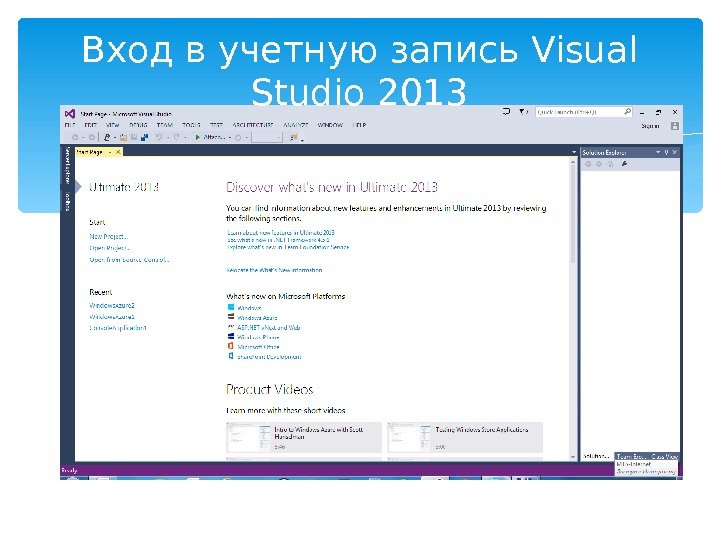The width and height of the screenshot is (720, 540).
Task: Click the New Project toolbar icon
Action: (107, 137)
